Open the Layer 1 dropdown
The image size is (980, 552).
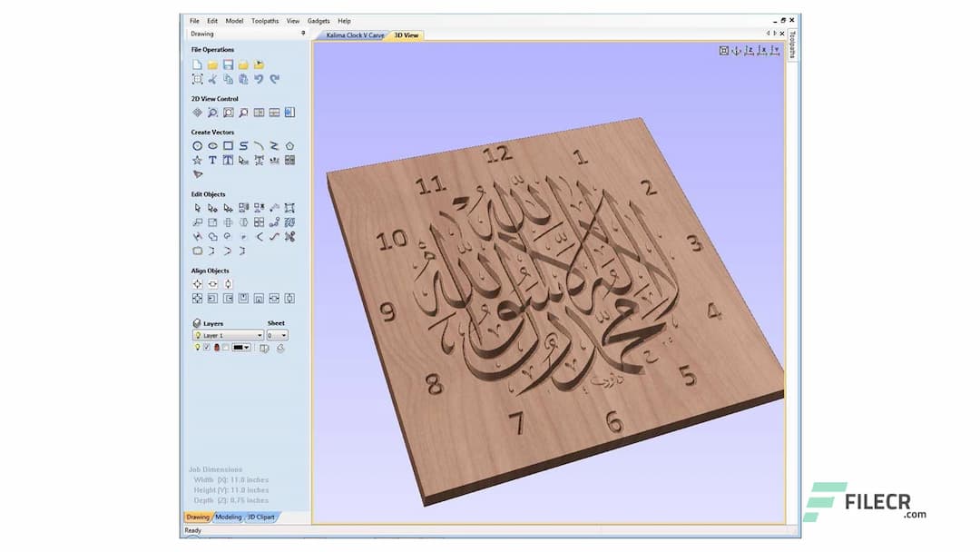(x=260, y=335)
